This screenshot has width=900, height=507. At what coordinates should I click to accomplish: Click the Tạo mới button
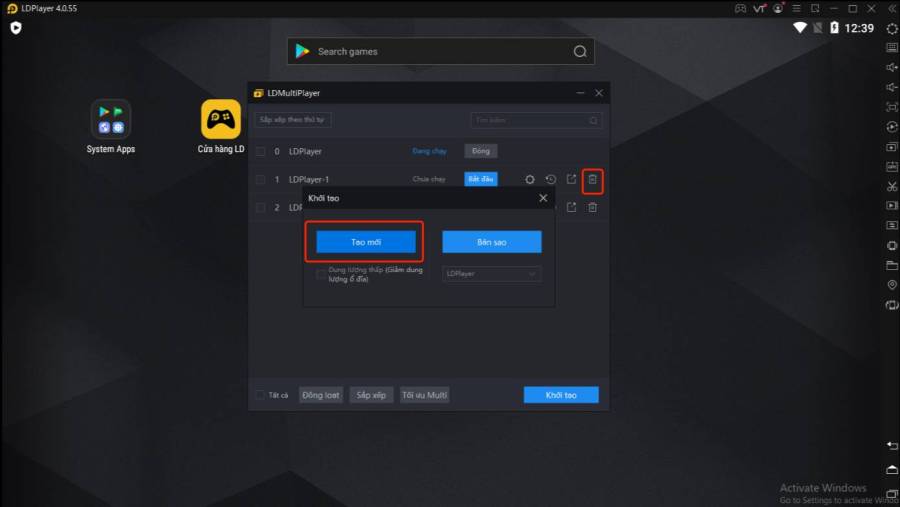pyautogui.click(x=366, y=242)
